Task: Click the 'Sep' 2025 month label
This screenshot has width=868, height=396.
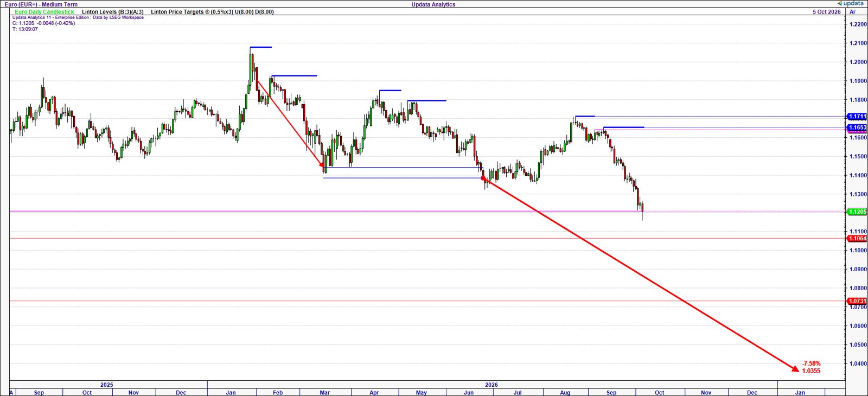Action: pyautogui.click(x=39, y=392)
